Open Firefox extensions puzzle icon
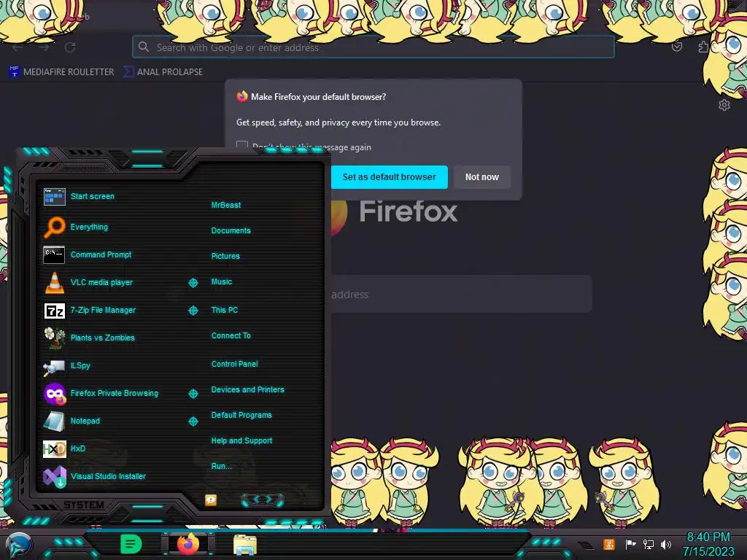 pyautogui.click(x=703, y=47)
